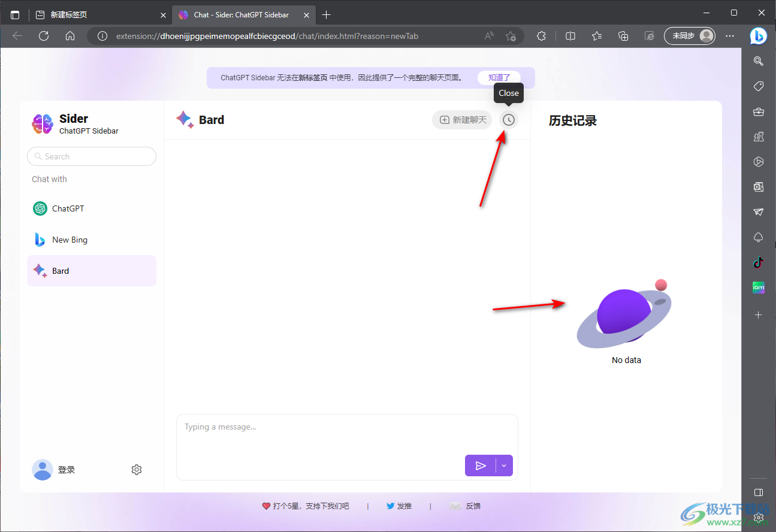This screenshot has height=532, width=776.
Task: Click the browser back arrow
Action: click(17, 36)
